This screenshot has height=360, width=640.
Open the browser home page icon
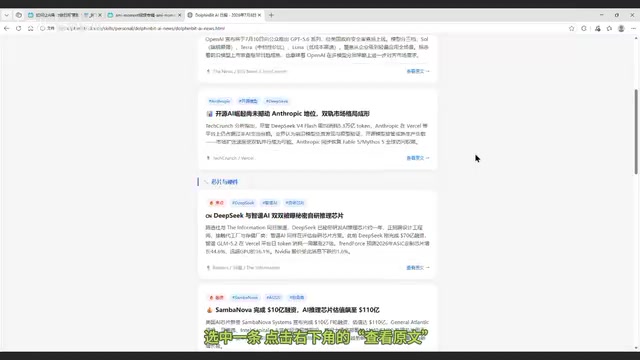coord(31,29)
